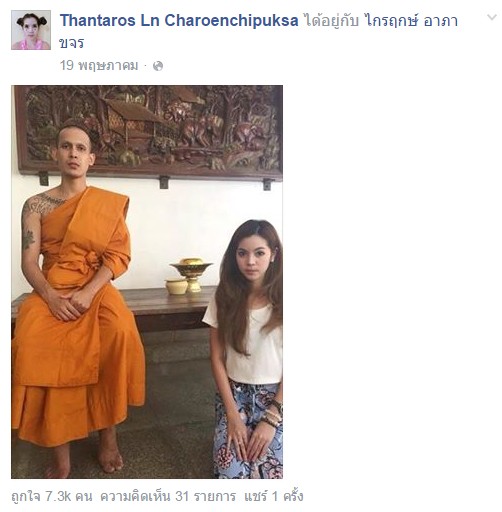Image resolution: width=502 pixels, height=512 pixels.
Task: Open Thantaros Ln Charoenchipuksa's profile
Action: [x=179, y=21]
